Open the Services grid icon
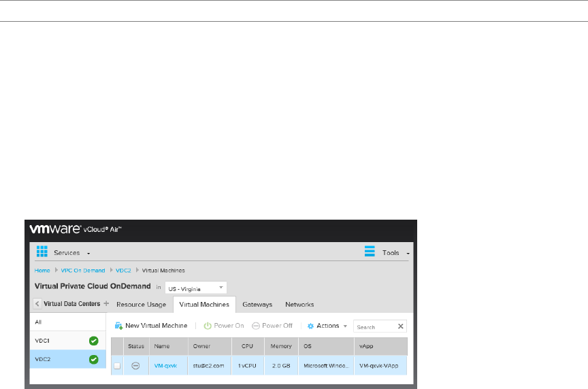Viewport: 588px width, 389px height. [42, 252]
